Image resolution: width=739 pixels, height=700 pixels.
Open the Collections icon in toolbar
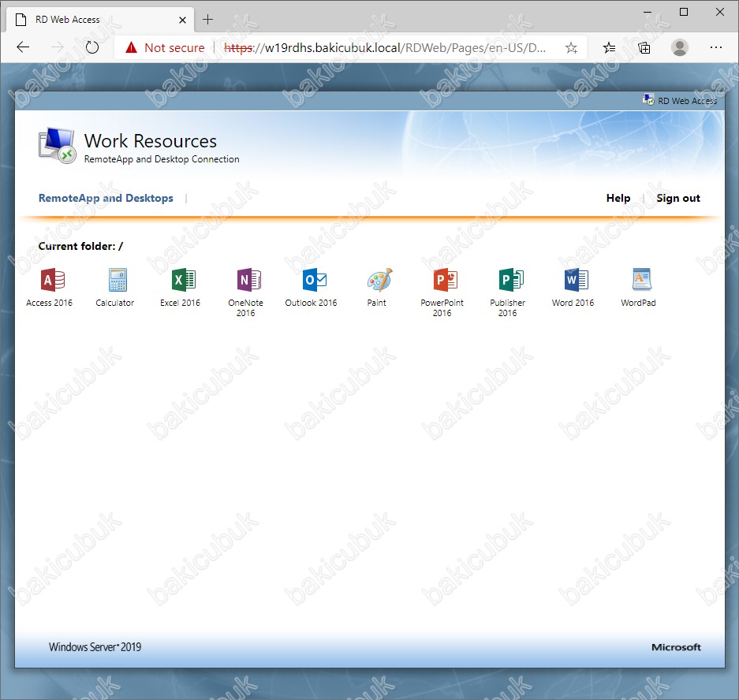tap(644, 47)
